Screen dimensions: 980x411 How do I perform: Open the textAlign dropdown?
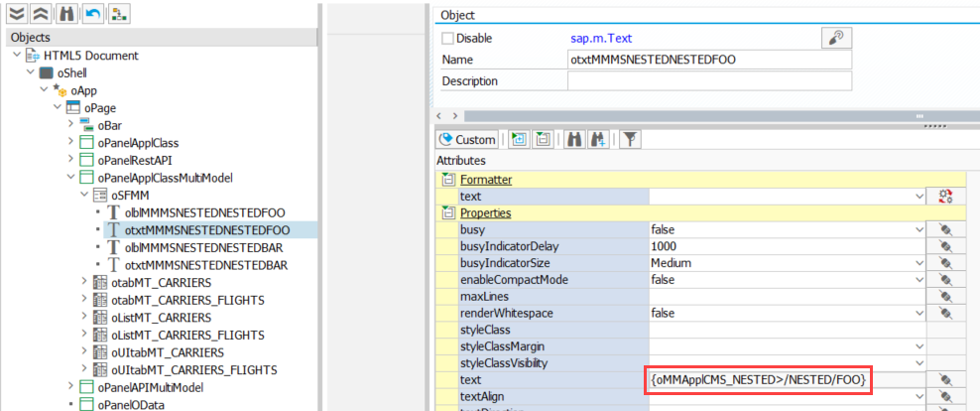click(x=919, y=396)
